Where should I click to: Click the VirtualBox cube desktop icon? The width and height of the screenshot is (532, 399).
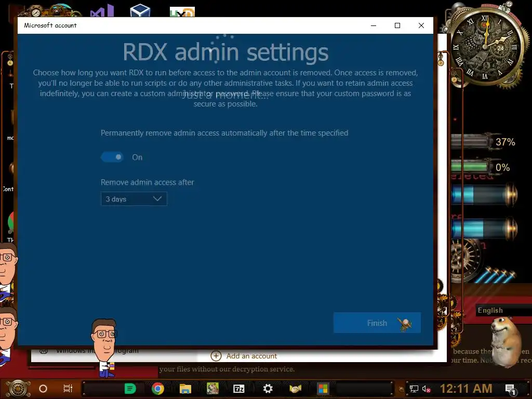coord(140,10)
